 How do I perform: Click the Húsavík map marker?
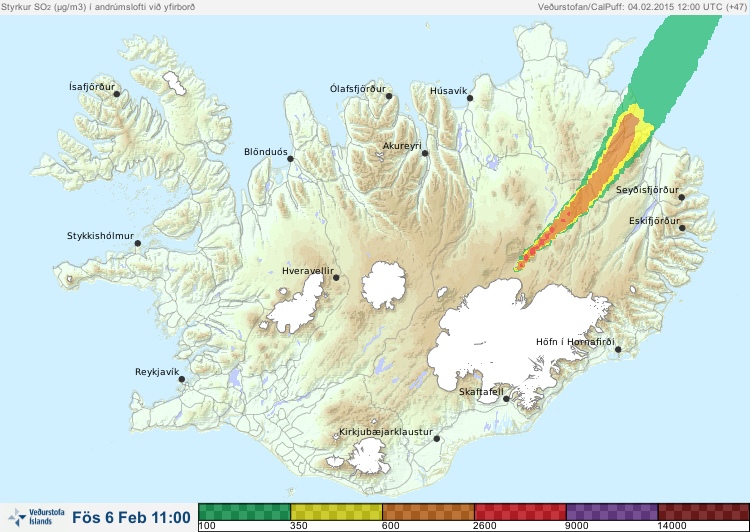(x=470, y=98)
